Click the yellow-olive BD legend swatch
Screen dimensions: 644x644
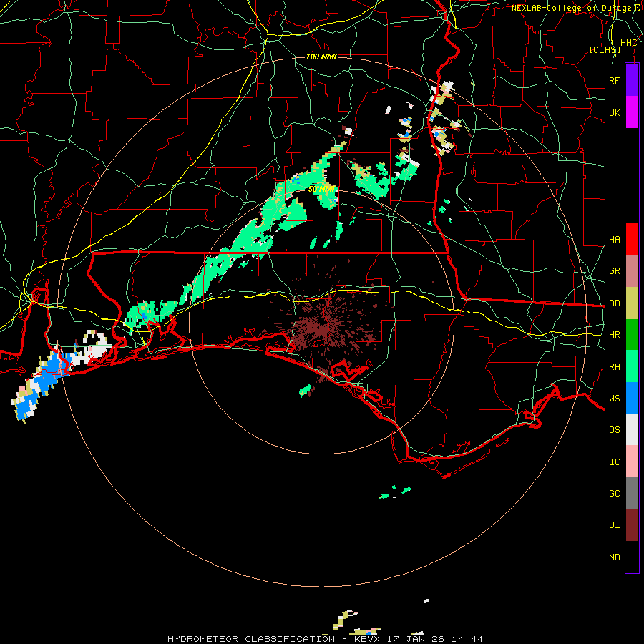coord(632,303)
